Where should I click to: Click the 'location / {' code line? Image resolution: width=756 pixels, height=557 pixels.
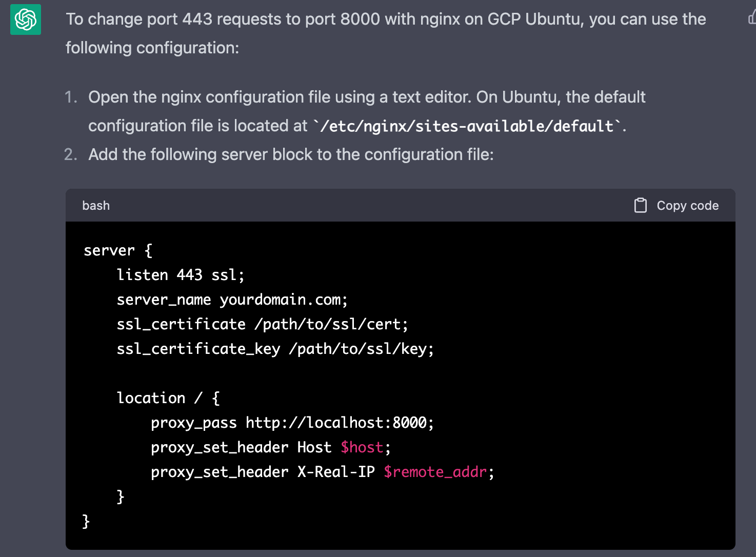pyautogui.click(x=168, y=398)
